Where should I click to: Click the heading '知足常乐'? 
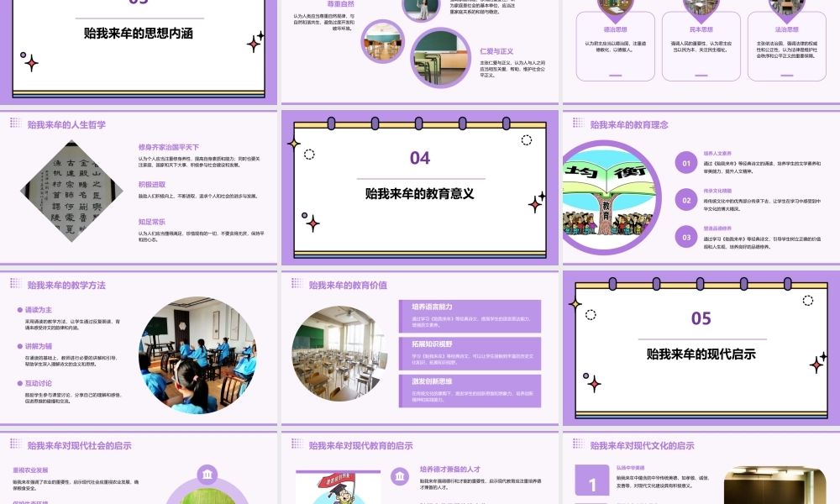tap(151, 222)
